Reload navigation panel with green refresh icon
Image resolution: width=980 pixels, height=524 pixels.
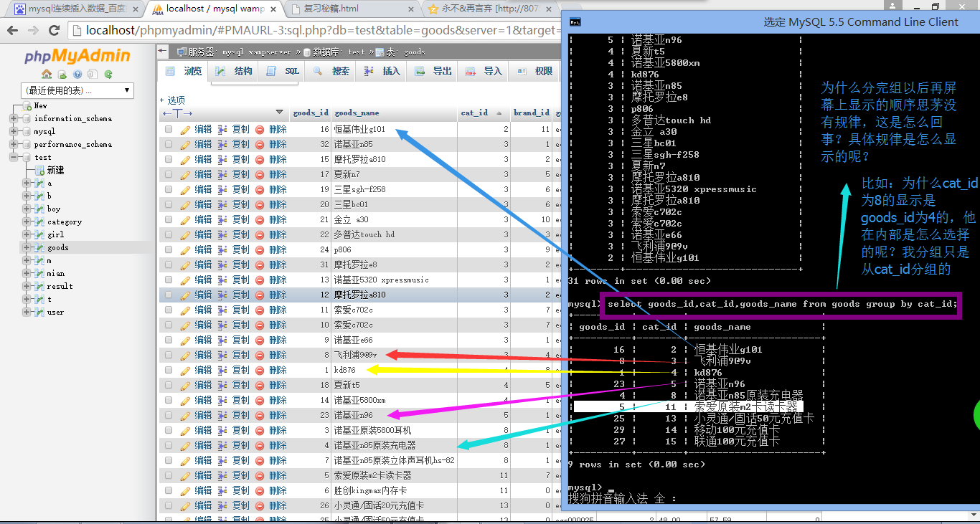click(108, 74)
